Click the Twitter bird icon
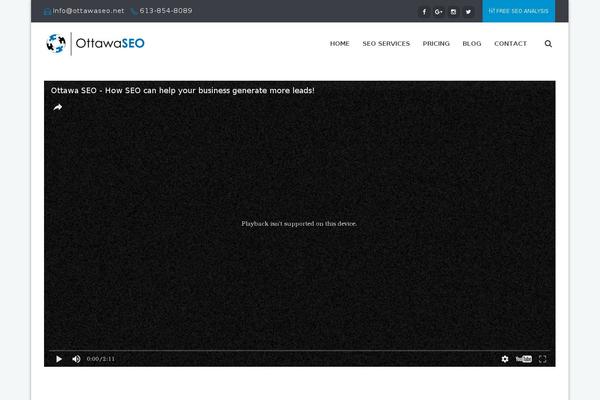This screenshot has height=400, width=600. (x=468, y=12)
